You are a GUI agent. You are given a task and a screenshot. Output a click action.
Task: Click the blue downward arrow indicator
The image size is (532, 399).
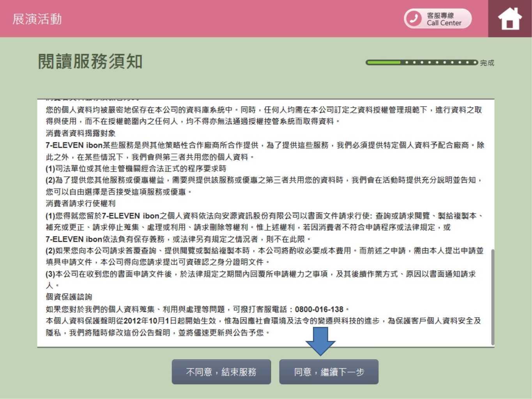pos(320,341)
